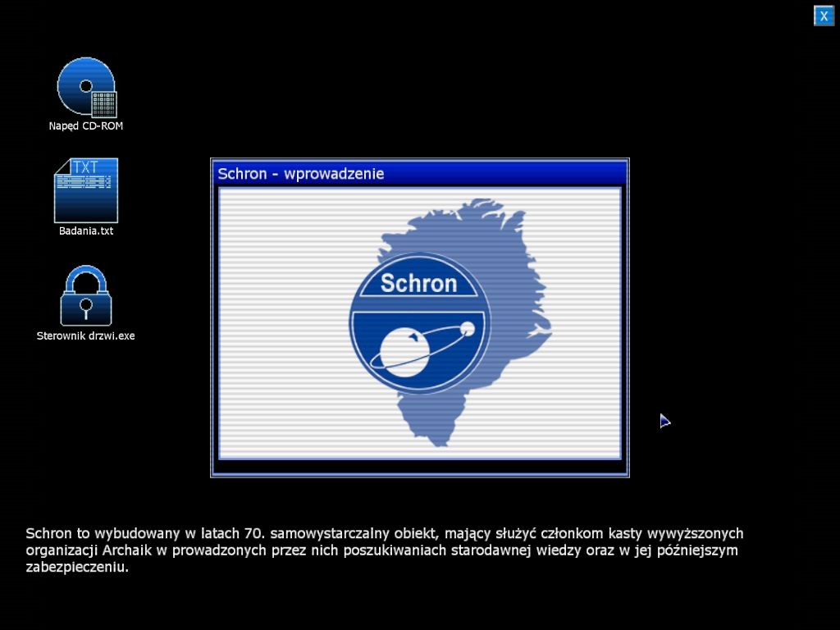Click the 'Schron' word in the circular logo
The height and width of the screenshot is (630, 840).
pos(418,284)
